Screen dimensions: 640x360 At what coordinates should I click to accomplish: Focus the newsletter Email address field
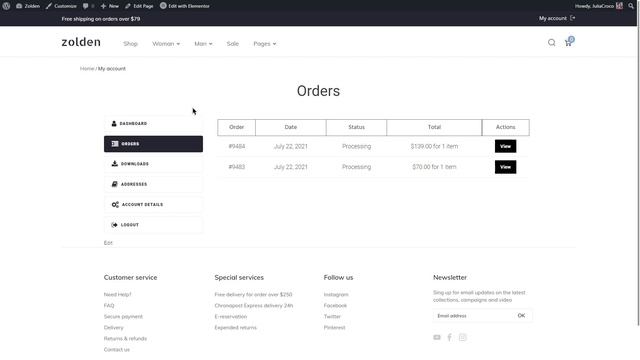473,316
